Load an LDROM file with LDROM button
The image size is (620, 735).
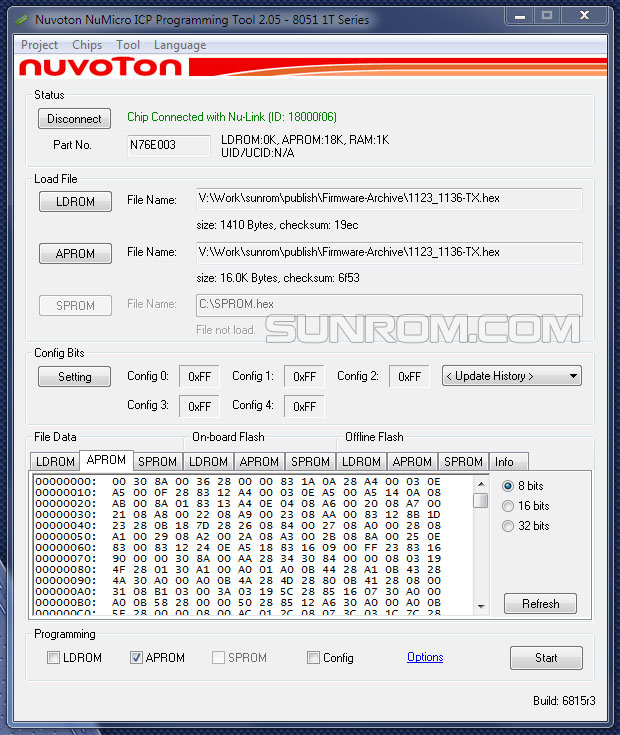coord(75,202)
